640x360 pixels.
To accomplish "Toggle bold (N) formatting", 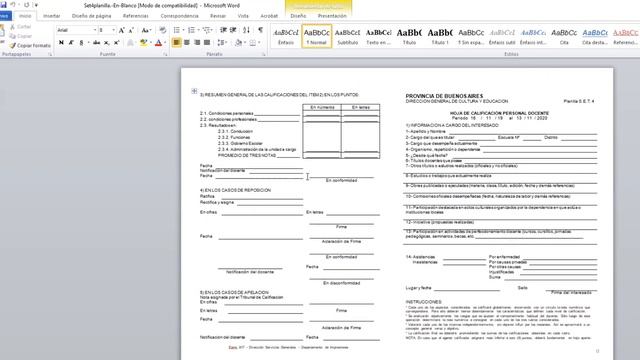I will (61, 42).
